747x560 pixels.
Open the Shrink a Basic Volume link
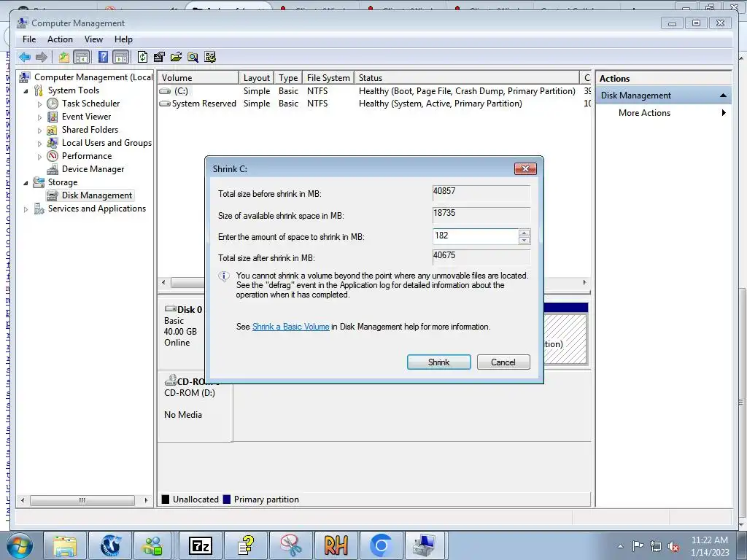[x=290, y=327]
